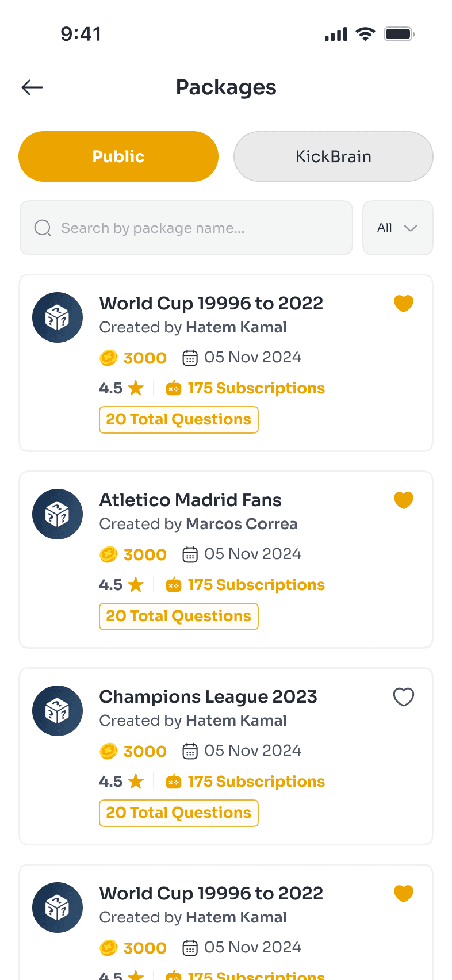This screenshot has height=980, width=452.
Task: Click 20 Total Questions on Atletico Madrid Fans
Action: (179, 617)
